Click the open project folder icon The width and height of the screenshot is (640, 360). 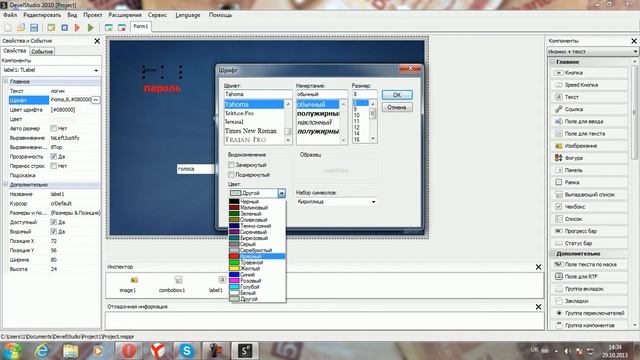click(x=21, y=28)
